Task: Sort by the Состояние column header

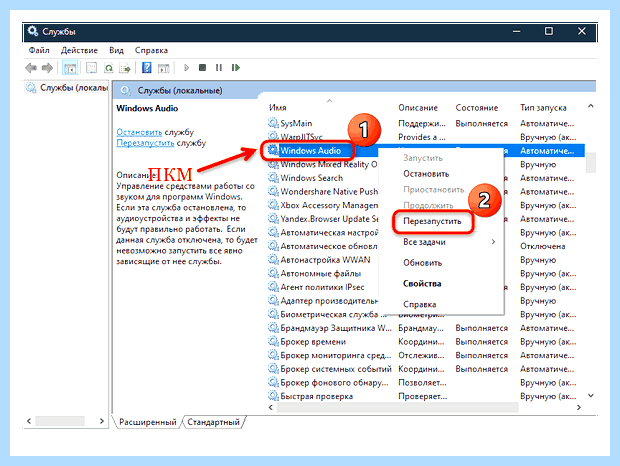Action: (476, 108)
